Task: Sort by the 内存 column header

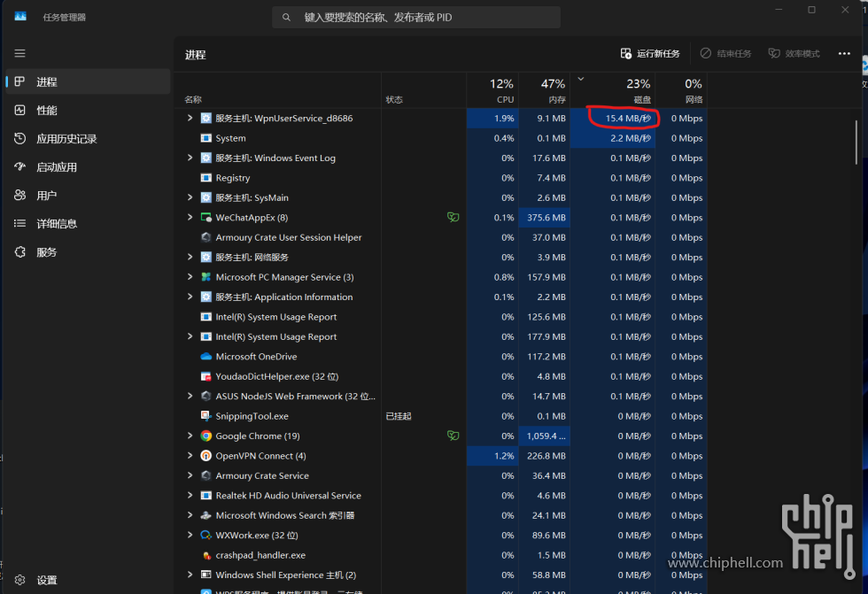Action: 545,90
